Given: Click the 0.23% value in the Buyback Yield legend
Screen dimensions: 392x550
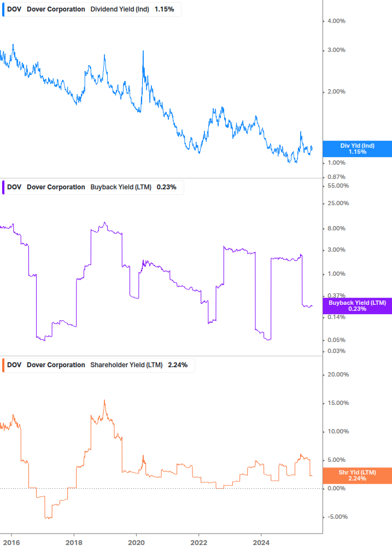Looking at the screenshot, I should pos(166,187).
